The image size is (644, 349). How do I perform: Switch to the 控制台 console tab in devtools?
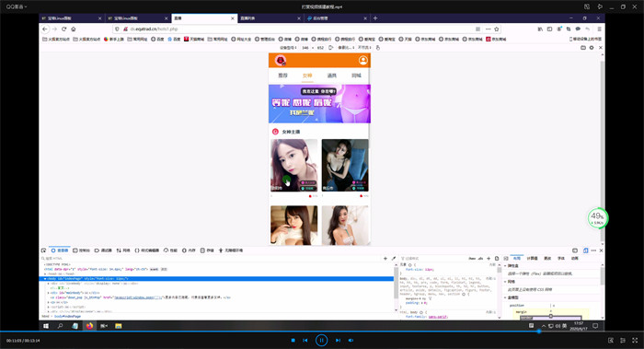[81, 250]
